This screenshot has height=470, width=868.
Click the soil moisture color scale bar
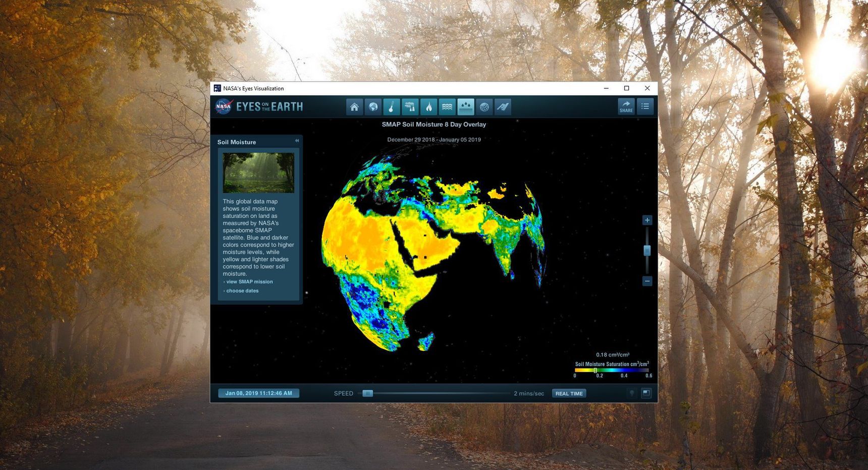coord(612,370)
